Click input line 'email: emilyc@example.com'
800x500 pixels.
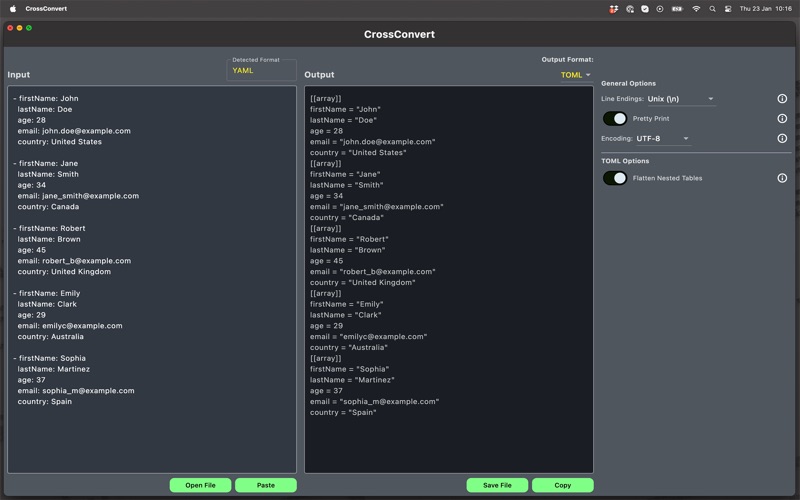coord(70,326)
